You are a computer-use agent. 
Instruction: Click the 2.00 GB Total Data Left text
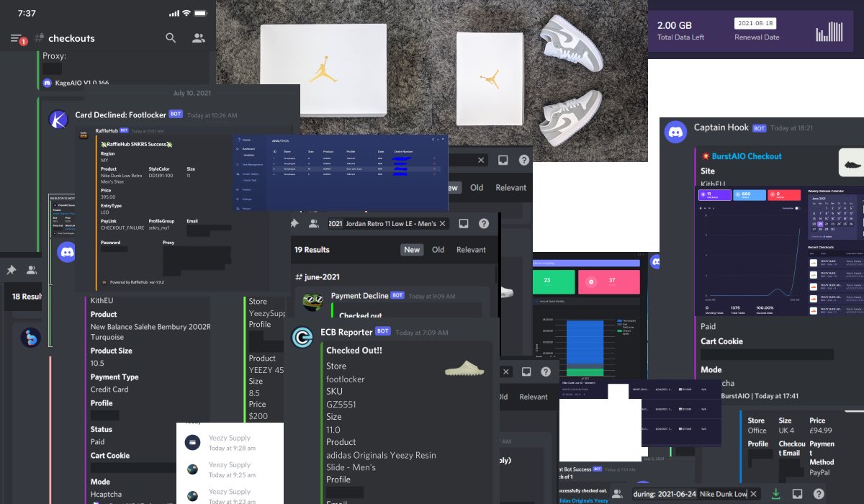tap(681, 30)
